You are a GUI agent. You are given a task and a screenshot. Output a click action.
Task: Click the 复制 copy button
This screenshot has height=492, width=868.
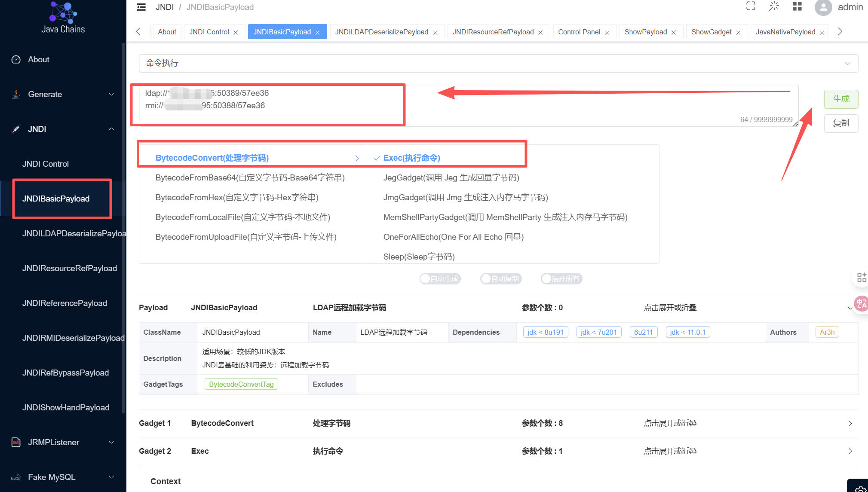[x=840, y=123]
